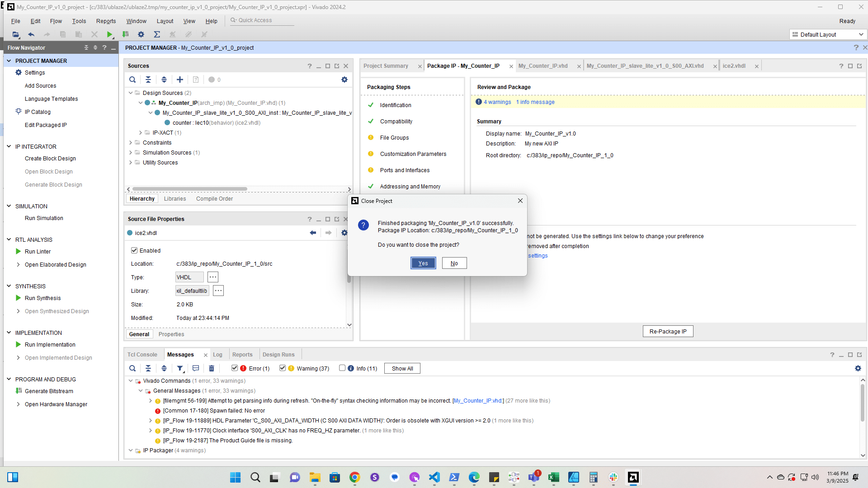The width and height of the screenshot is (868, 488).
Task: Click the Re-Package IP button
Action: pyautogui.click(x=668, y=331)
